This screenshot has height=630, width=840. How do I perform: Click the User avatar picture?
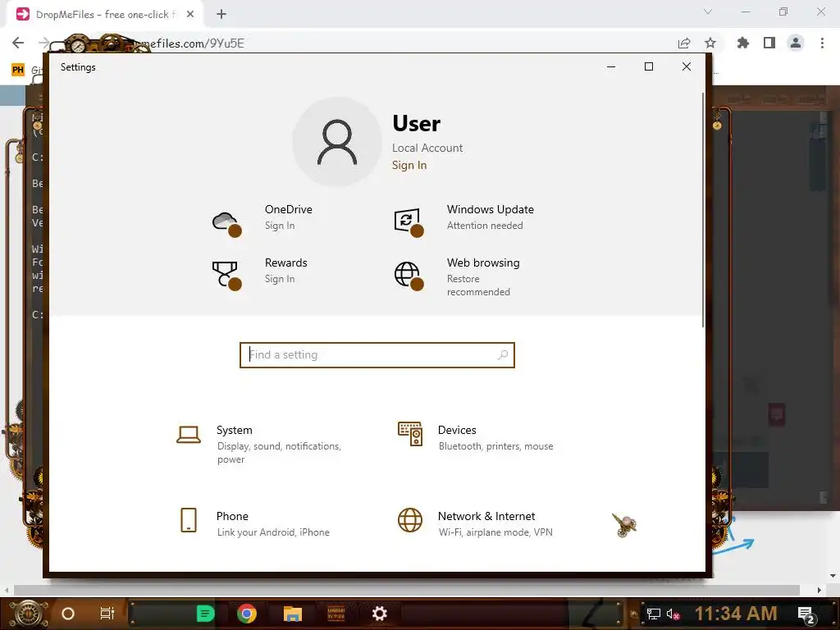[x=337, y=141]
